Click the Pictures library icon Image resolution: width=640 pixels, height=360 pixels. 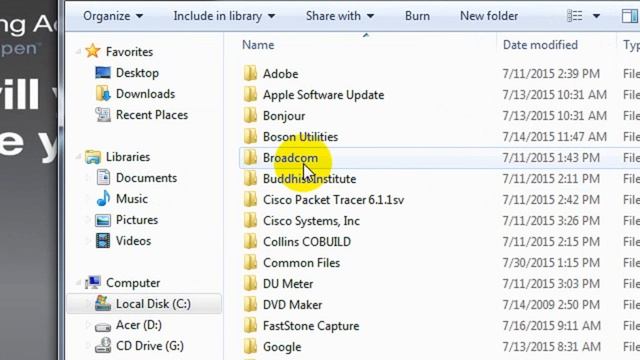click(103, 220)
